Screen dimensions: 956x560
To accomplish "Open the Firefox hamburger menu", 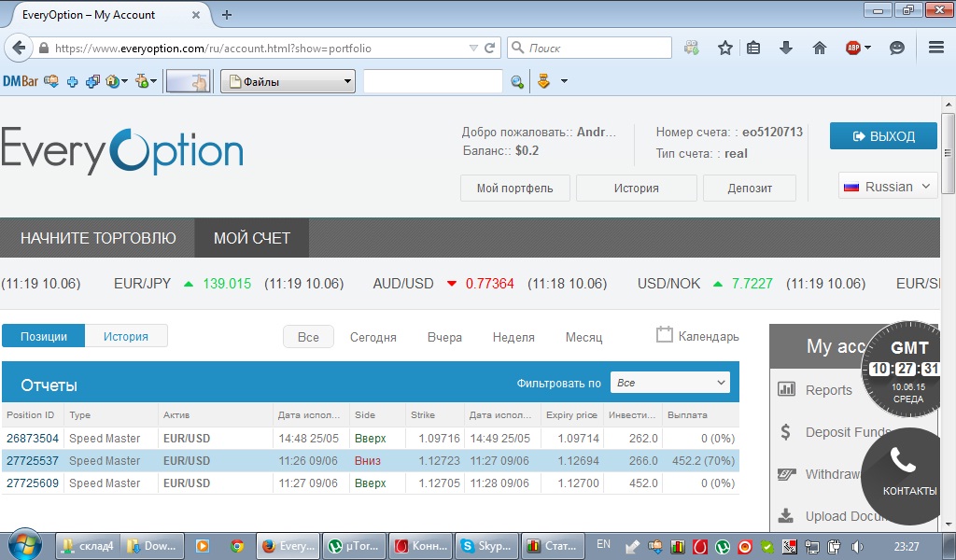I will coord(936,48).
